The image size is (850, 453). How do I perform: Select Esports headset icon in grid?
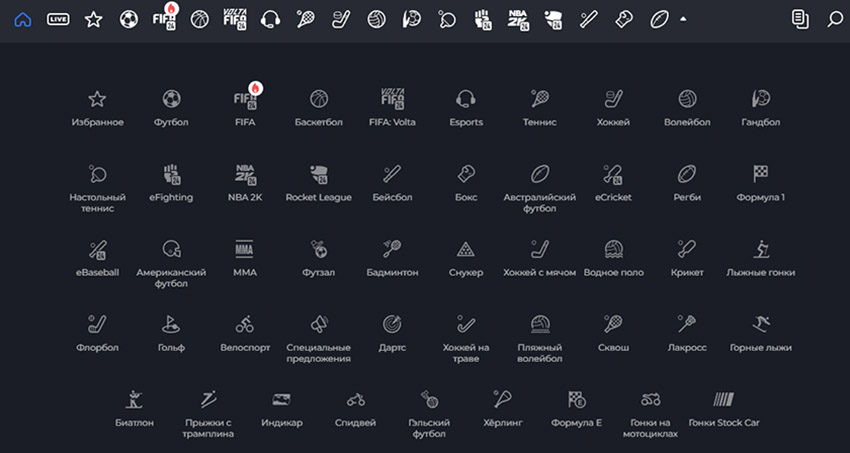465,107
